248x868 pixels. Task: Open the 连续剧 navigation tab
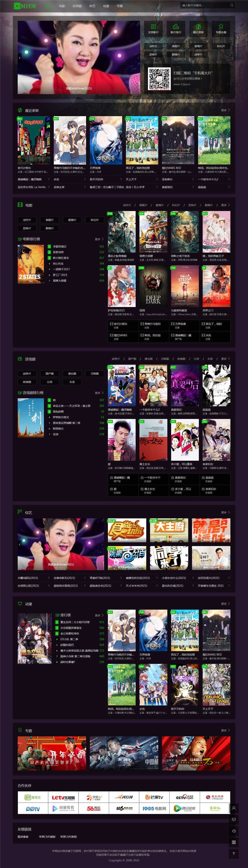click(x=77, y=6)
